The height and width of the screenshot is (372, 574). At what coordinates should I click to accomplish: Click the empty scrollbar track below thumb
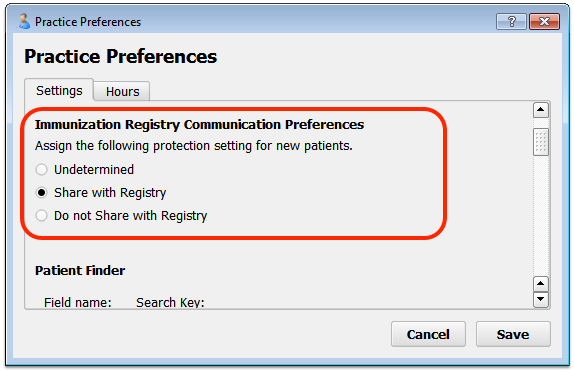pos(541,216)
